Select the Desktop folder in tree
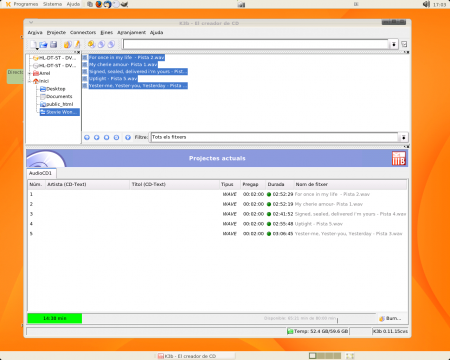Screen dimensions: 450x360 tap(53, 89)
